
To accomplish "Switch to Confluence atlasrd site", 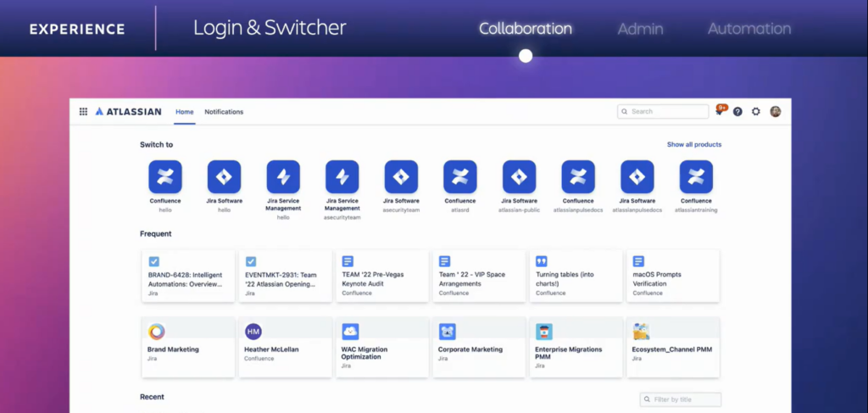I will 460,186.
